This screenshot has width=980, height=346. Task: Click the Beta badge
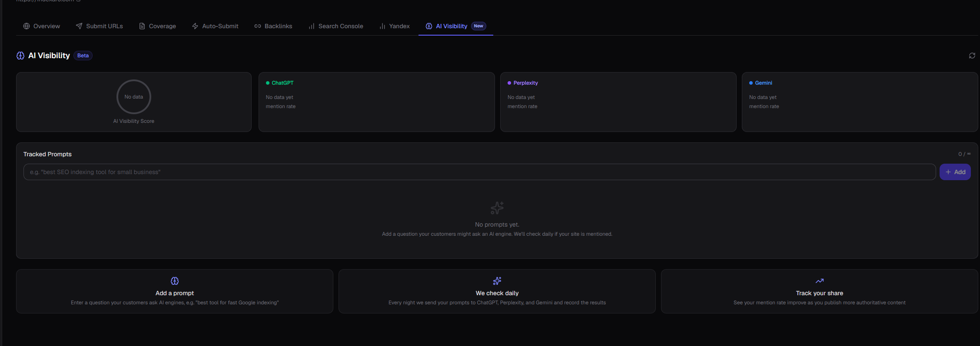83,56
